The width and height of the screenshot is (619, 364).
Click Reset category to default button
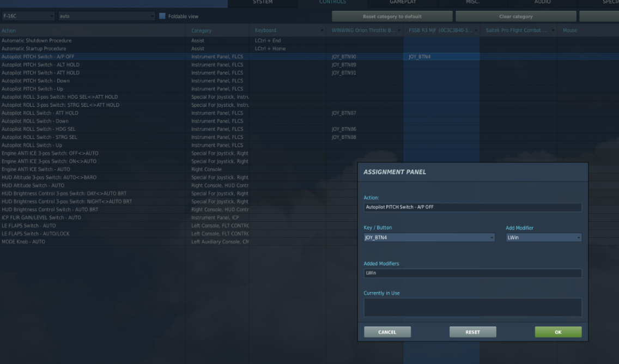coord(392,16)
